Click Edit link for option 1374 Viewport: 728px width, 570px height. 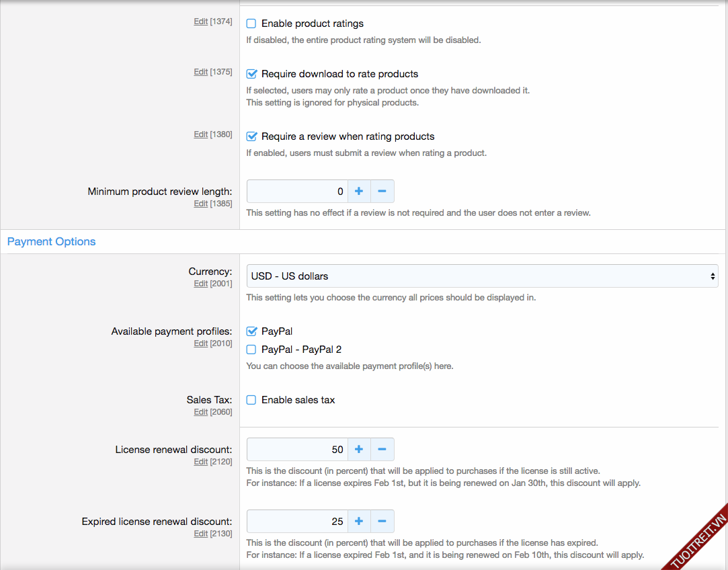(200, 22)
